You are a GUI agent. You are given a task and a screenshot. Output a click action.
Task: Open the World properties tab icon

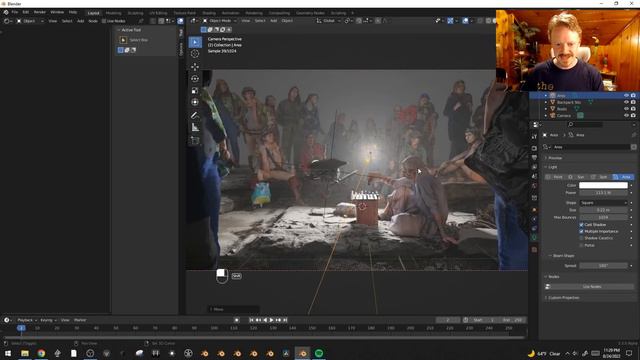(534, 186)
